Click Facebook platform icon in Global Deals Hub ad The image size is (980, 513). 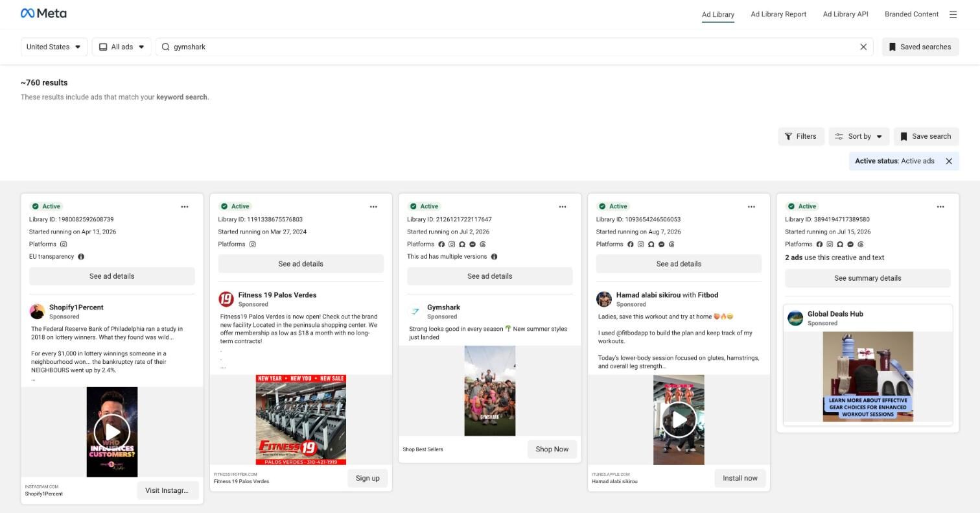[819, 245]
